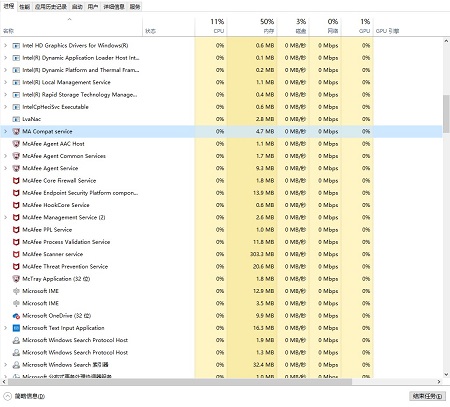The width and height of the screenshot is (450, 407).
Task: Switch to the 详细信息 tab
Action: [x=114, y=7]
